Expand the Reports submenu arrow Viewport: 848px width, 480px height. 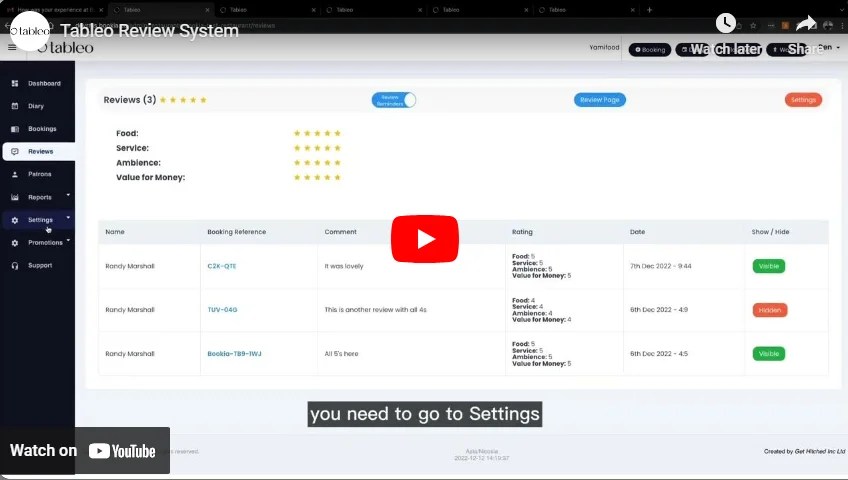(x=68, y=195)
